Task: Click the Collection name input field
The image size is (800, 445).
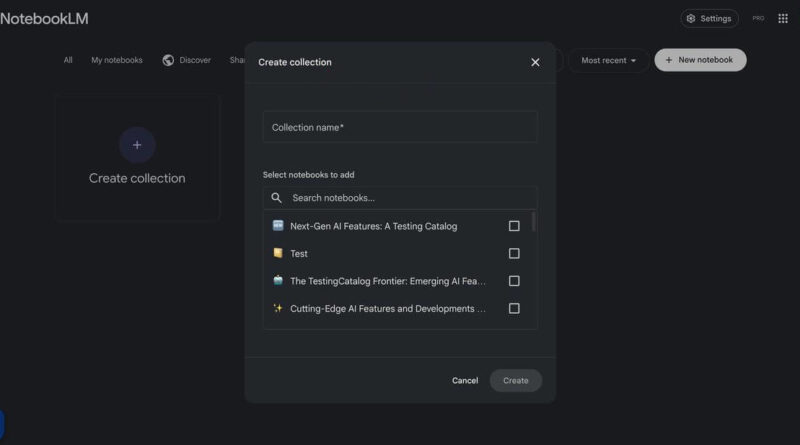Action: (400, 127)
